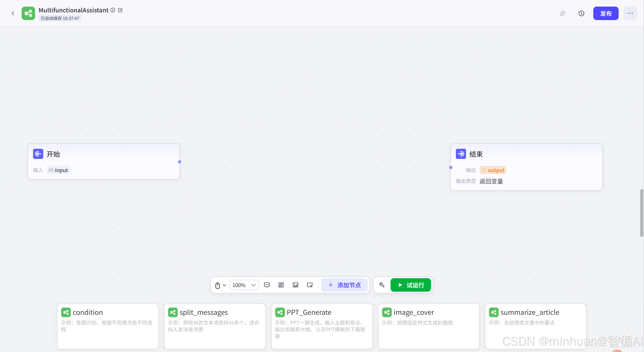Click the edit workflow name pencil icon
Viewport: 644px width, 352px height.
[120, 10]
